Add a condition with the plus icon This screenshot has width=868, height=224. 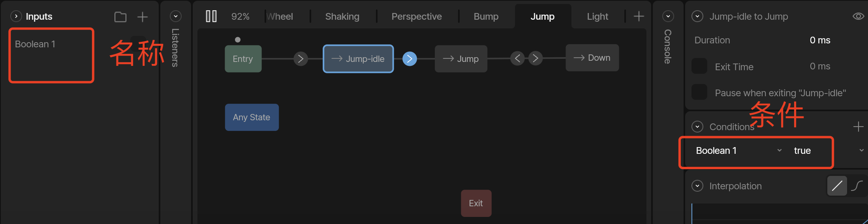click(858, 127)
